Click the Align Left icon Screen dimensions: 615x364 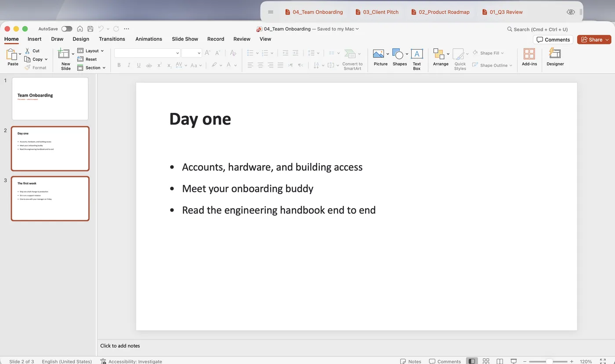250,65
